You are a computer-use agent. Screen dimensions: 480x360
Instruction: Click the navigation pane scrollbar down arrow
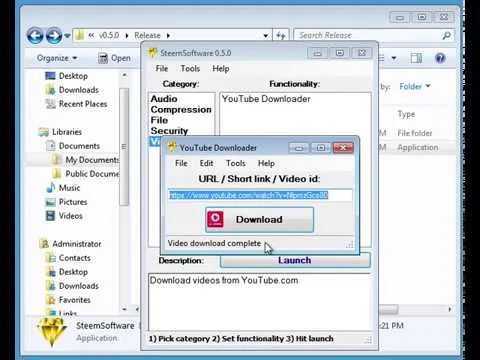point(124,309)
